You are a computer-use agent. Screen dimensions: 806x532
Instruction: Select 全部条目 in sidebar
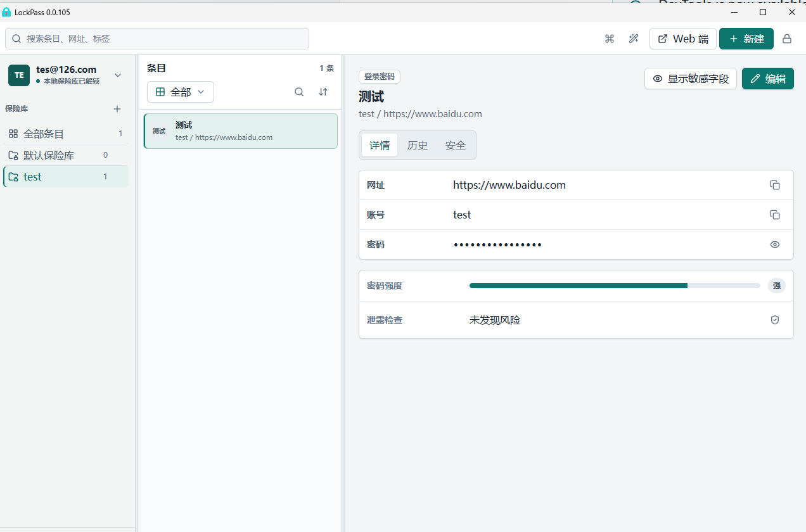click(66, 134)
